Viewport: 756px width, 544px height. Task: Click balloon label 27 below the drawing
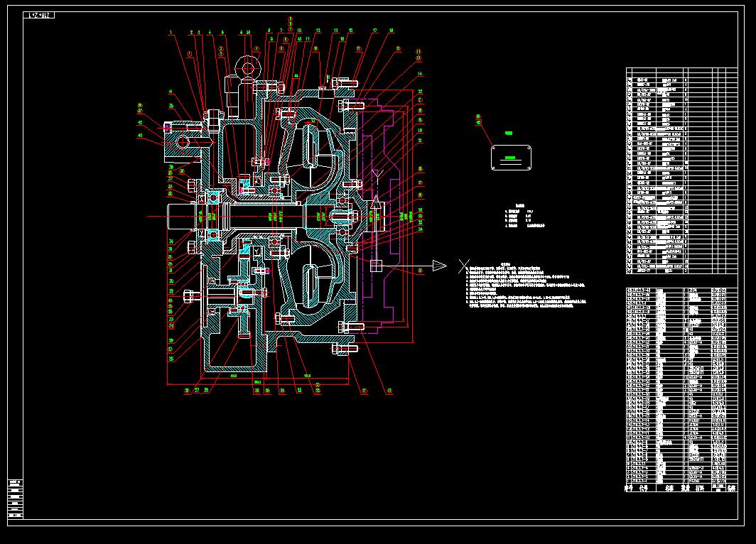pyautogui.click(x=197, y=391)
